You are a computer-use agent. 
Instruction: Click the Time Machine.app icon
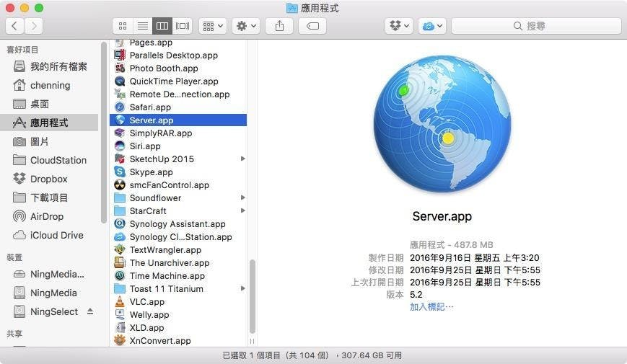pos(120,275)
